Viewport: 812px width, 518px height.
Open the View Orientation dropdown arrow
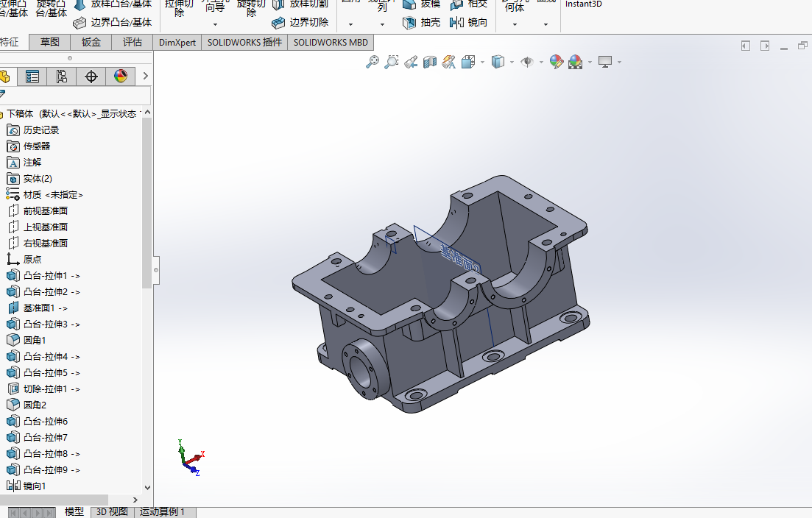(x=483, y=63)
